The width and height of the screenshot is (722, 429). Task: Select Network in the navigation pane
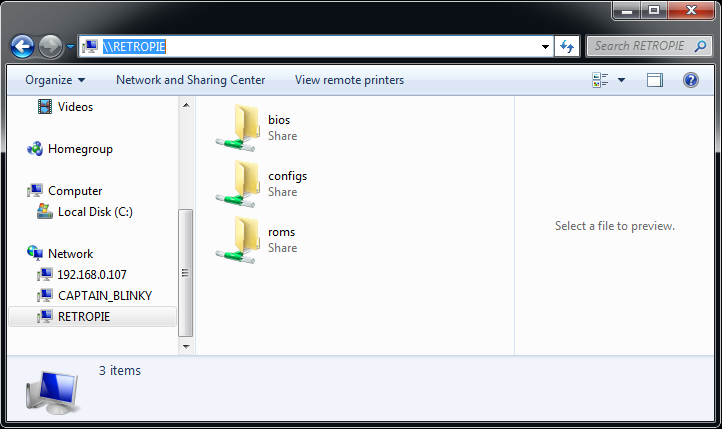pos(70,254)
